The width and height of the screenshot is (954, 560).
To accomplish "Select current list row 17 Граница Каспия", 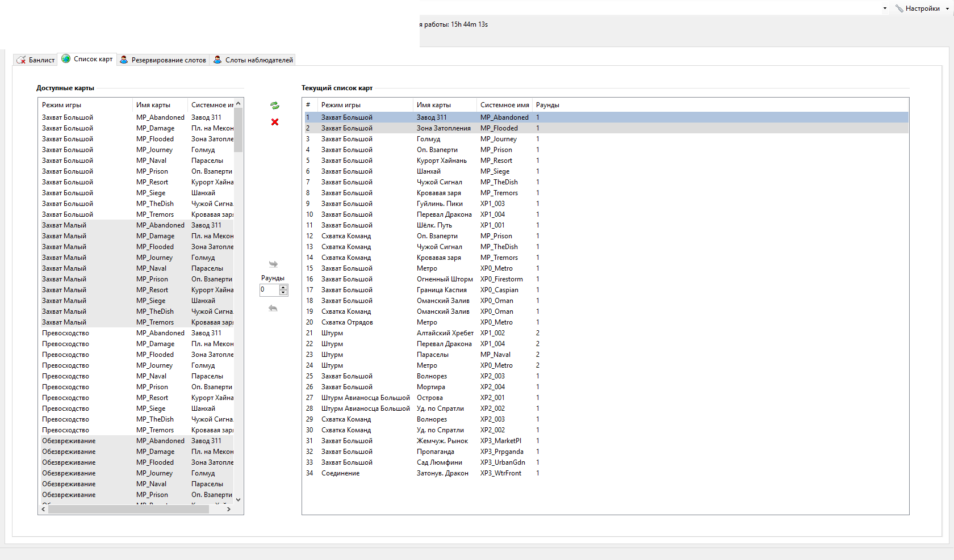I will coord(606,290).
